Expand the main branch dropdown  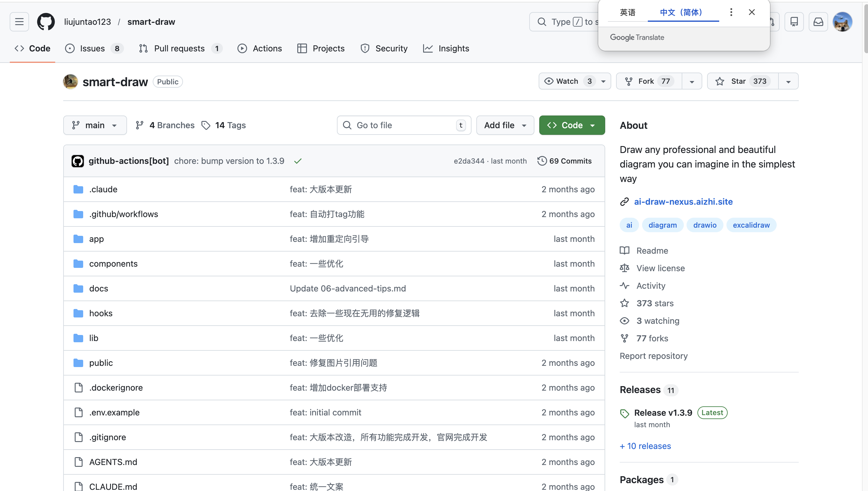pyautogui.click(x=95, y=125)
